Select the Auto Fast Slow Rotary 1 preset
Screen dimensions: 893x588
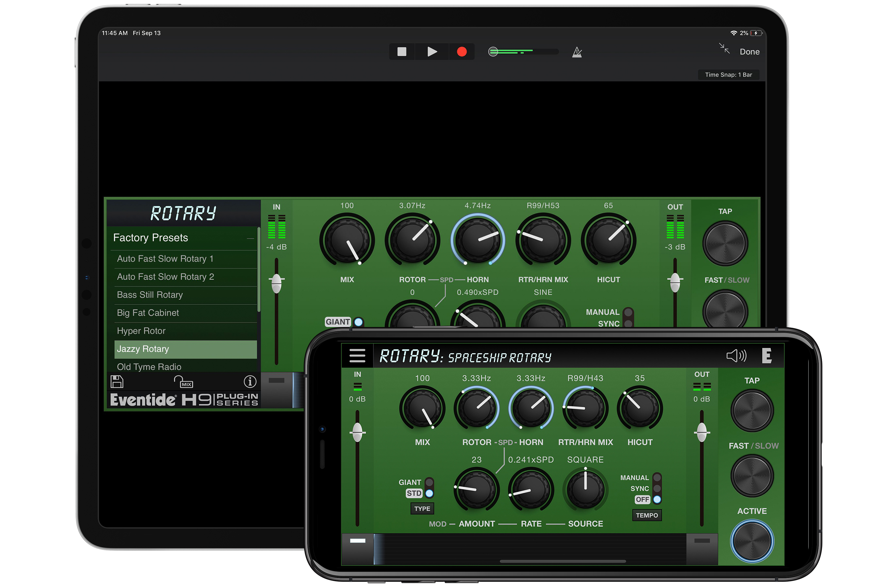point(185,259)
